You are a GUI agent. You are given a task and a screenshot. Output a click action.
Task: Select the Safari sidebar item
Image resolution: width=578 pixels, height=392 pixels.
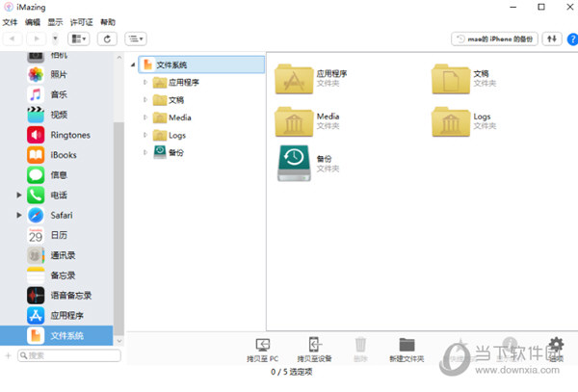[57, 215]
